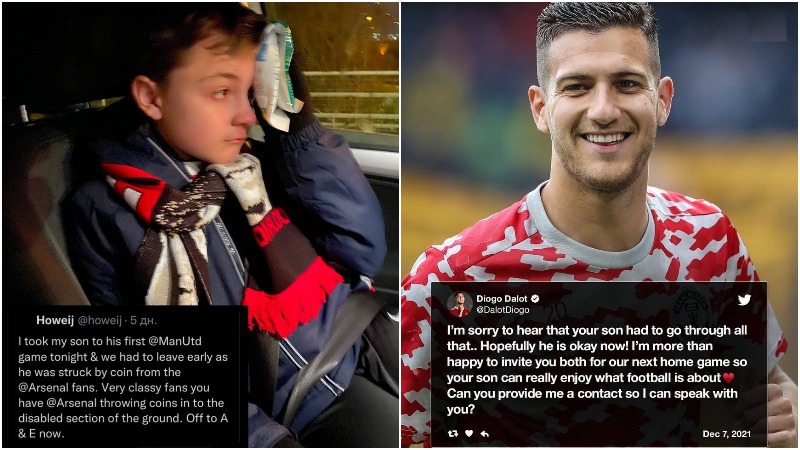Image resolution: width=800 pixels, height=450 pixels.
Task: Open the Howeij display name
Action: [55, 320]
